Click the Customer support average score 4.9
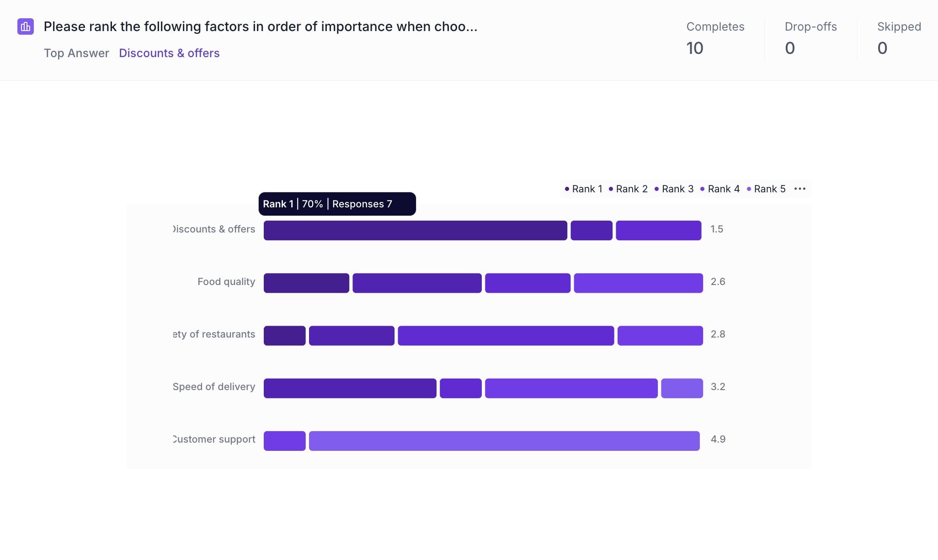 point(718,439)
